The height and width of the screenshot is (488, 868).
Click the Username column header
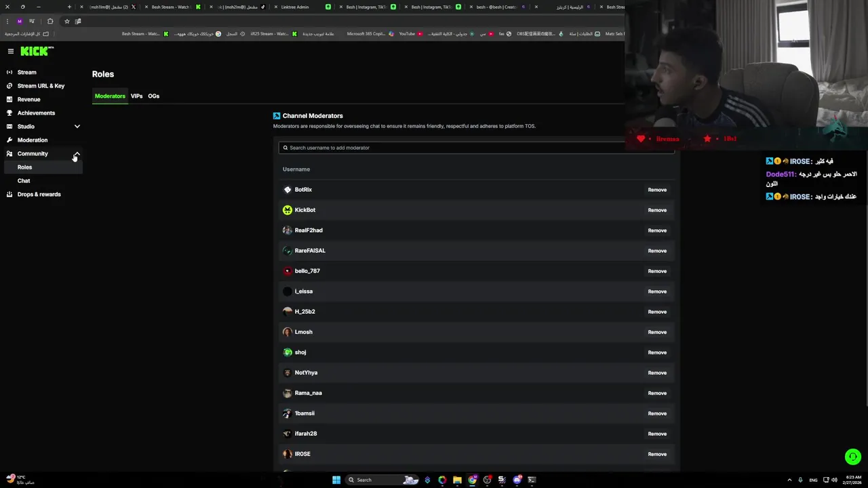pyautogui.click(x=296, y=169)
